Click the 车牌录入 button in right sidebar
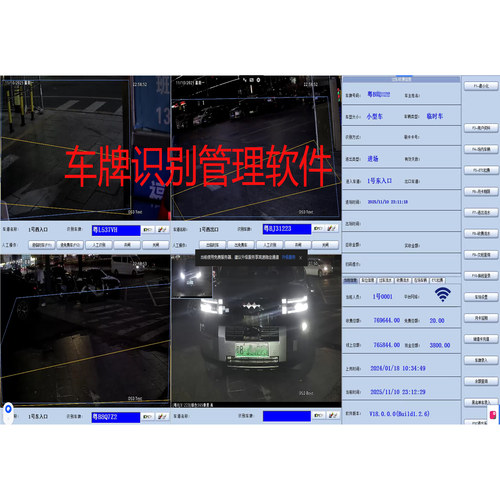Image resolution: width=500 pixels, height=500 pixels. click(481, 360)
